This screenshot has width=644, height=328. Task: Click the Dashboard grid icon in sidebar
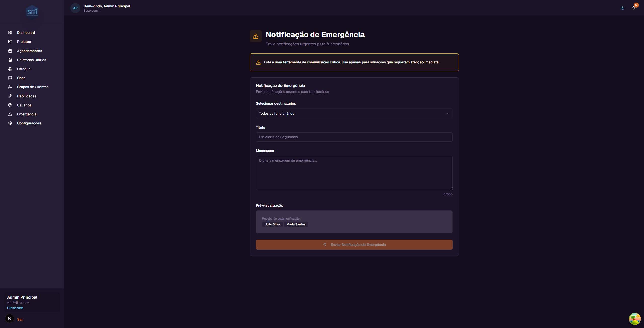pyautogui.click(x=10, y=33)
